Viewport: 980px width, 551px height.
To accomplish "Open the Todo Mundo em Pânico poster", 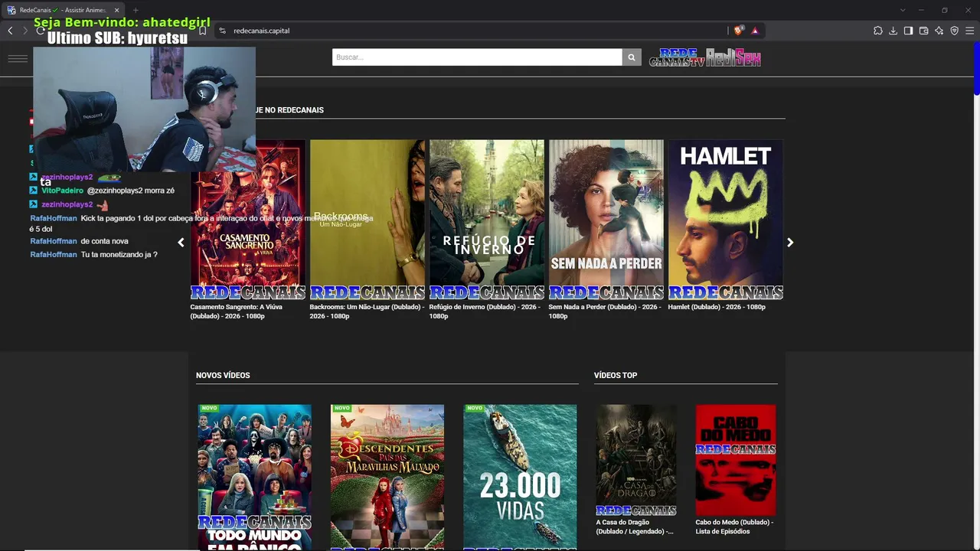I will tap(255, 477).
